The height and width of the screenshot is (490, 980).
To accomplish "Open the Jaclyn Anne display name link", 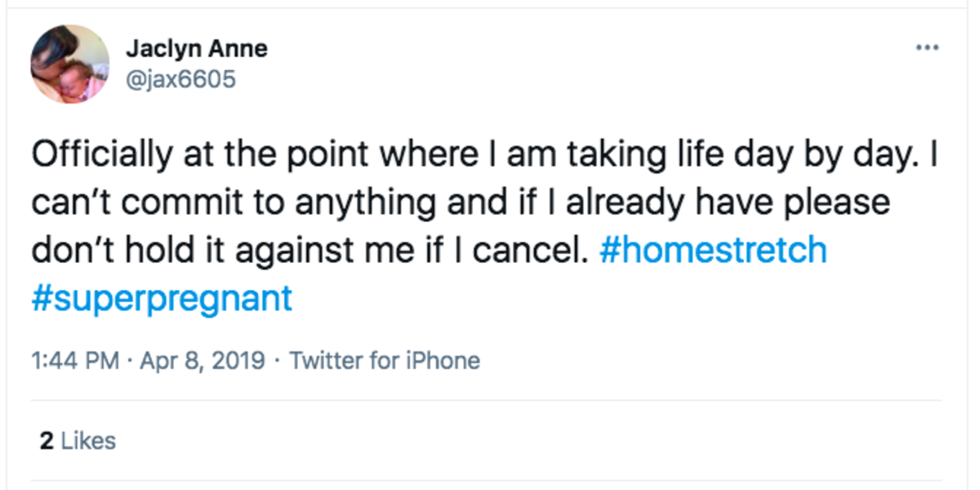I will coord(196,49).
